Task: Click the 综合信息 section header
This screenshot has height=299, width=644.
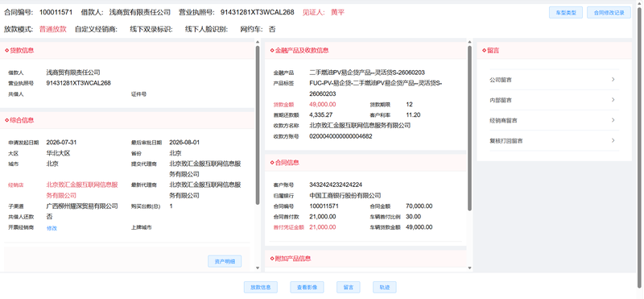Action: click(x=127, y=120)
